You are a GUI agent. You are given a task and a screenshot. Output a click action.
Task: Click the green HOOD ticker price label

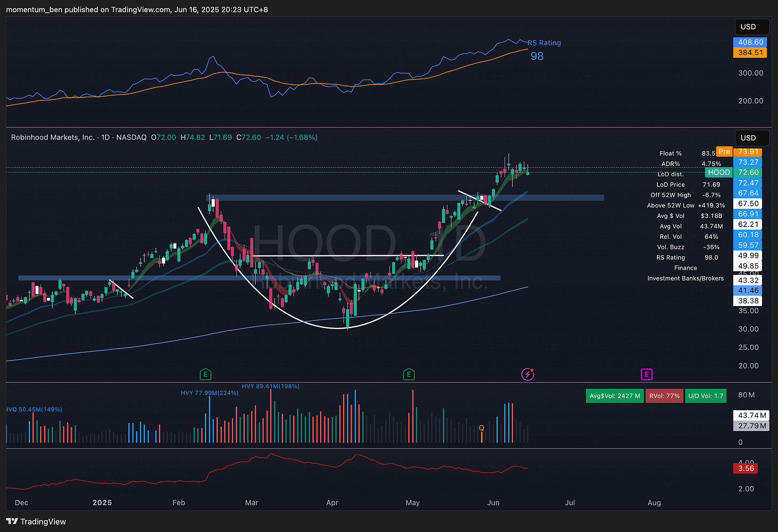(719, 172)
